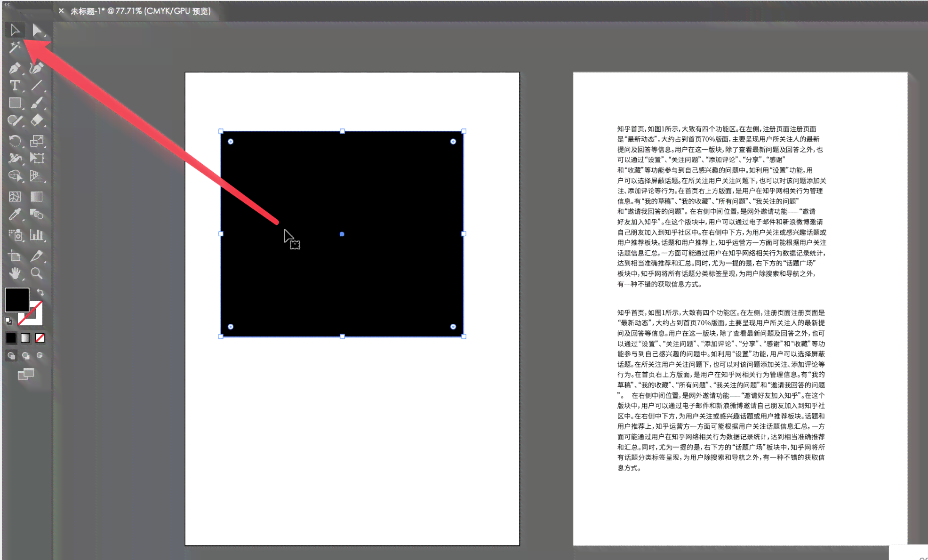This screenshot has height=560, width=928.
Task: Change screen mode button
Action: [26, 374]
